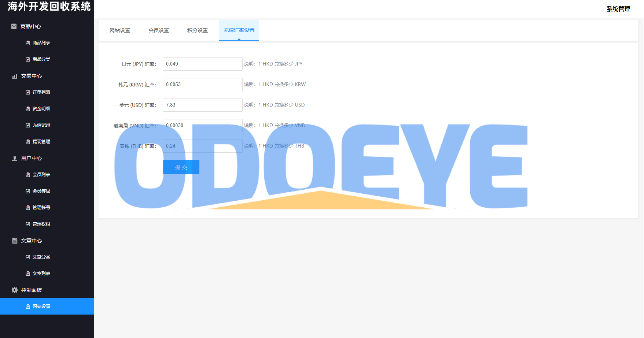This screenshot has height=338, width=644.
Task: Click the 用户中心 person icon
Action: point(15,159)
